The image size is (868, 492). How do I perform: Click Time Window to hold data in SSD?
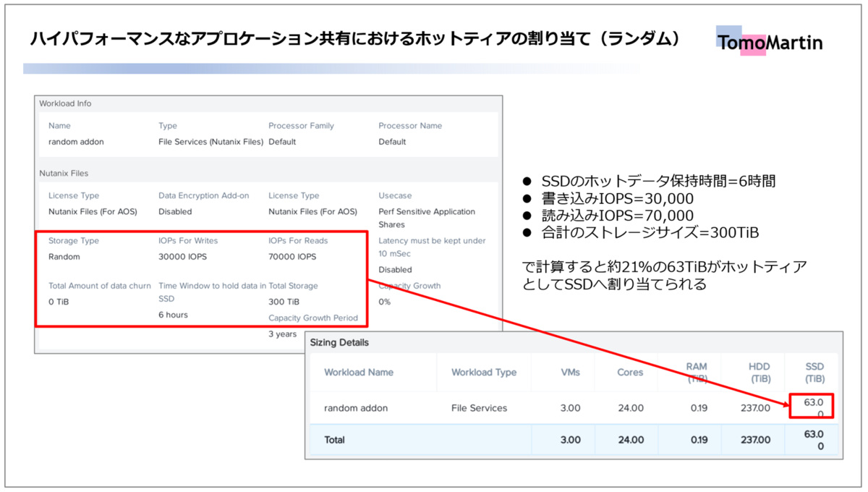(x=212, y=292)
